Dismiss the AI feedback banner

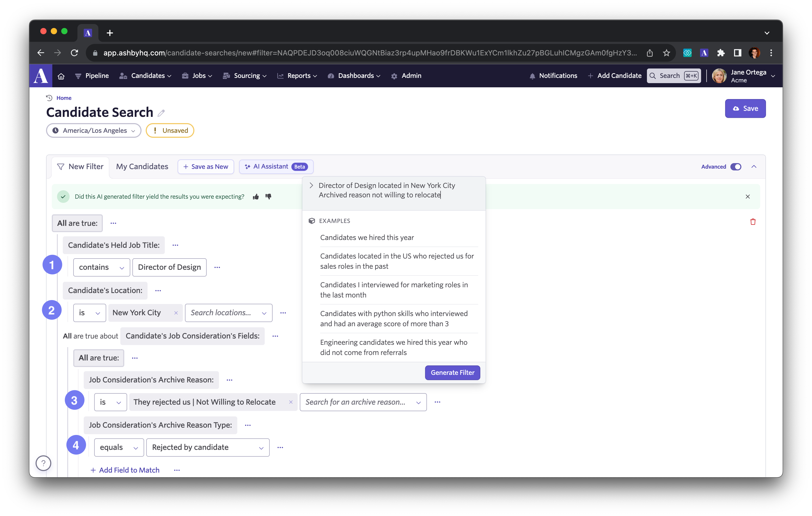[x=748, y=197]
